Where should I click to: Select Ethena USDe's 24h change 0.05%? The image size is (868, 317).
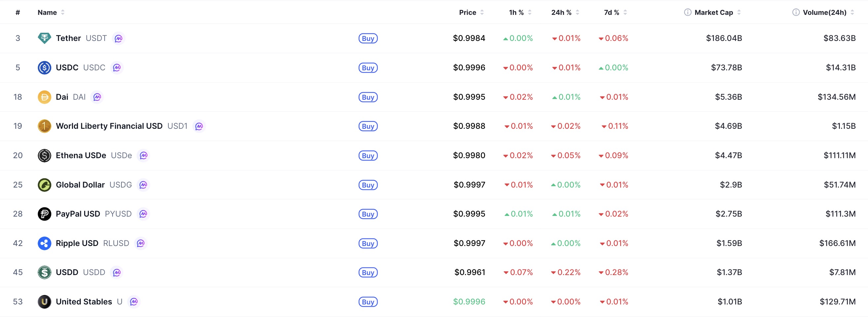click(566, 156)
